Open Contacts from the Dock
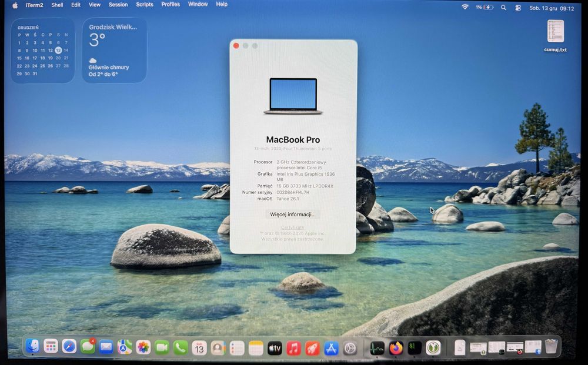 point(218,348)
